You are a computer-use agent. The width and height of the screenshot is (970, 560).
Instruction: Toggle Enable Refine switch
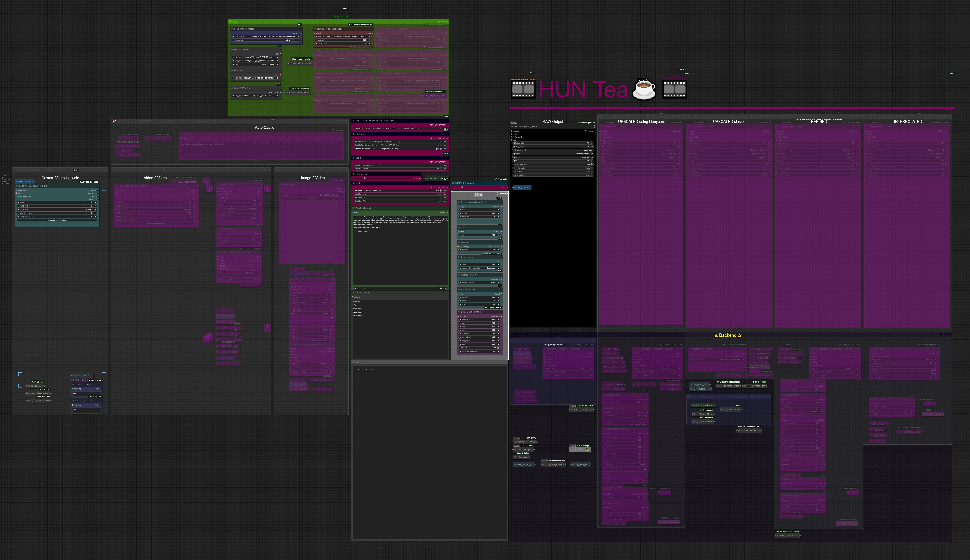click(441, 169)
